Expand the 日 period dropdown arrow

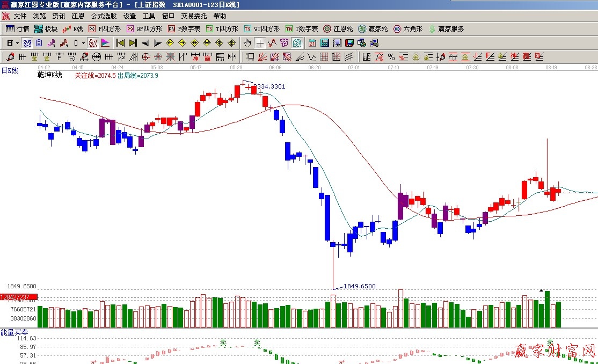point(17,43)
